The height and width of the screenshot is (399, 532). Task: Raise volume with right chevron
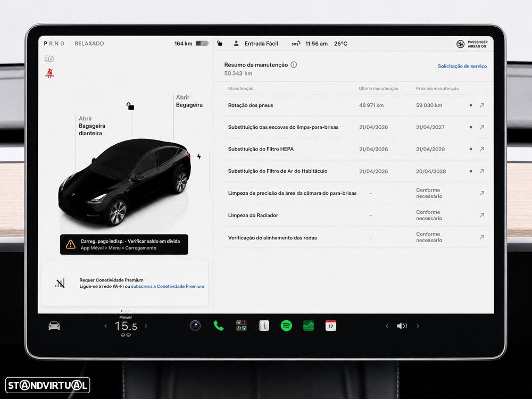(418, 326)
